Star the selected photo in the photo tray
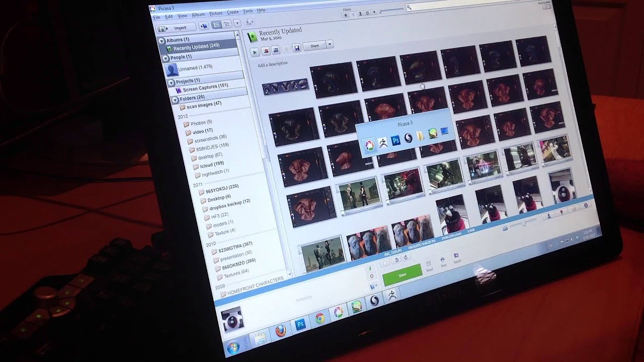Image resolution: width=644 pixels, height=362 pixels. [385, 263]
